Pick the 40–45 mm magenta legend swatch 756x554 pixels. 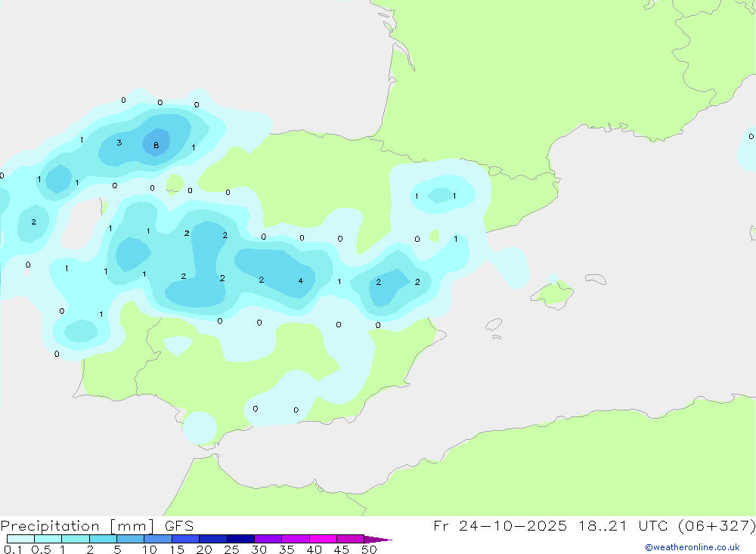coord(323,539)
